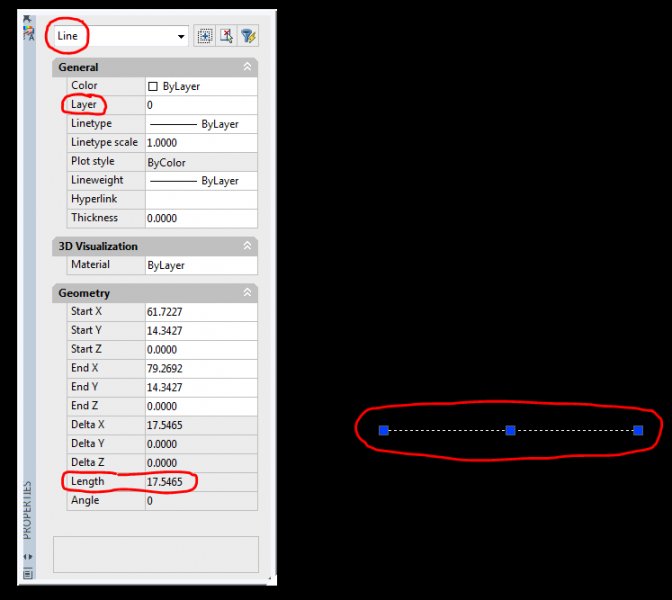Click the line's midpoint grip
Screen dimensions: 672x600
point(510,430)
